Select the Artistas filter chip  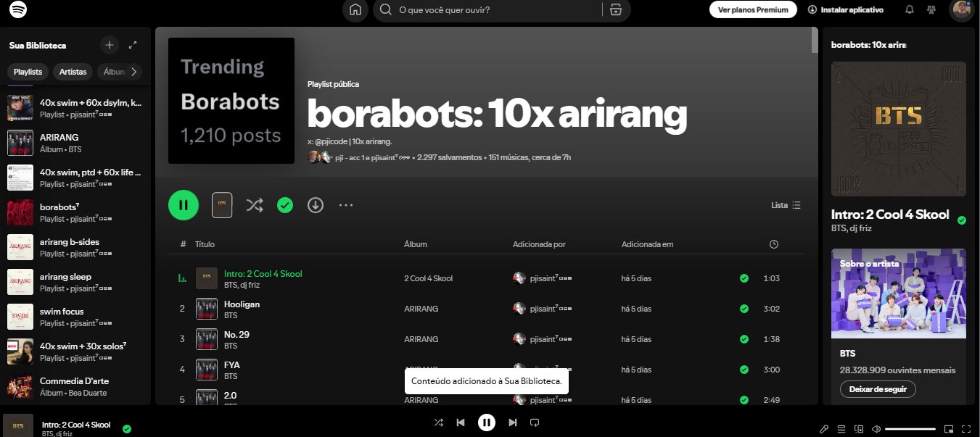(73, 72)
